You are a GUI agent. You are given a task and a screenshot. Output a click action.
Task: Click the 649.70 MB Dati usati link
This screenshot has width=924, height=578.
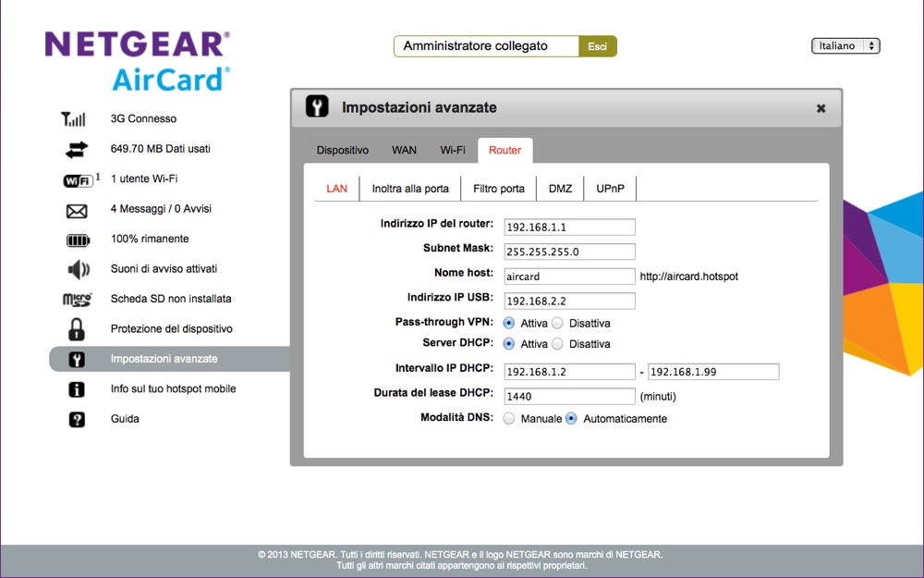pyautogui.click(x=160, y=149)
